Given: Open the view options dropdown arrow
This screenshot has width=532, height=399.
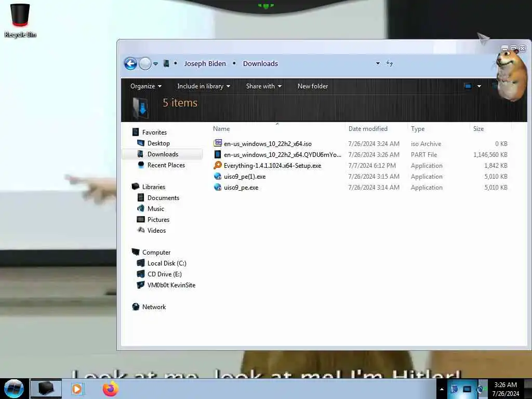Looking at the screenshot, I should 479,86.
